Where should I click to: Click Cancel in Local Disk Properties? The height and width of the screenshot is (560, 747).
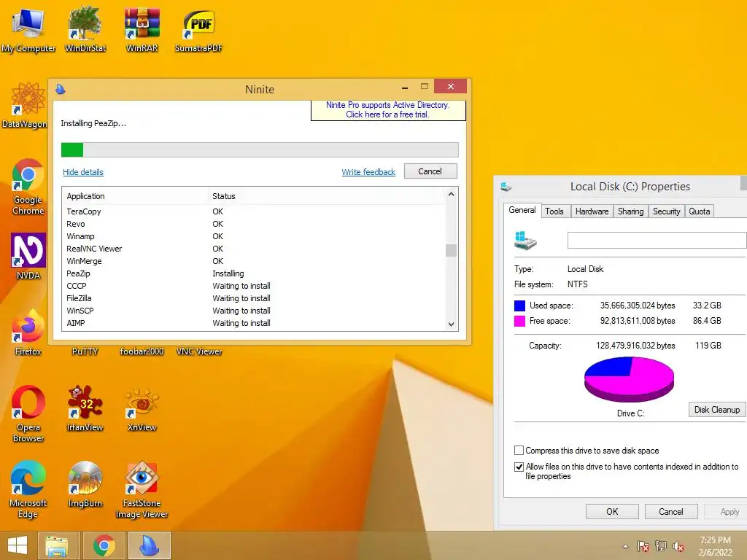(671, 511)
